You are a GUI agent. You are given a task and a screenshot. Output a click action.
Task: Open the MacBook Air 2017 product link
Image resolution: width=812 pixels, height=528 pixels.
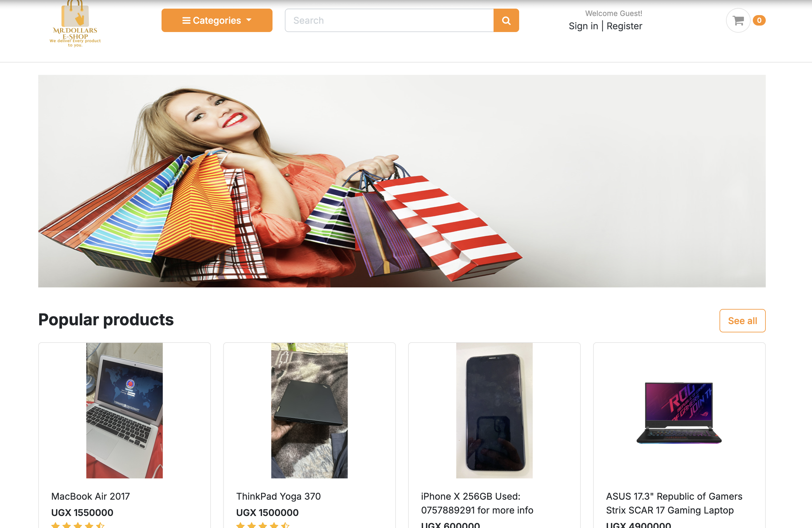[90, 496]
